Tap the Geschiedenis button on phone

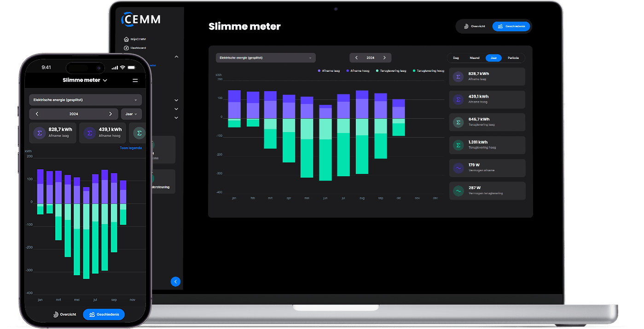pos(104,314)
